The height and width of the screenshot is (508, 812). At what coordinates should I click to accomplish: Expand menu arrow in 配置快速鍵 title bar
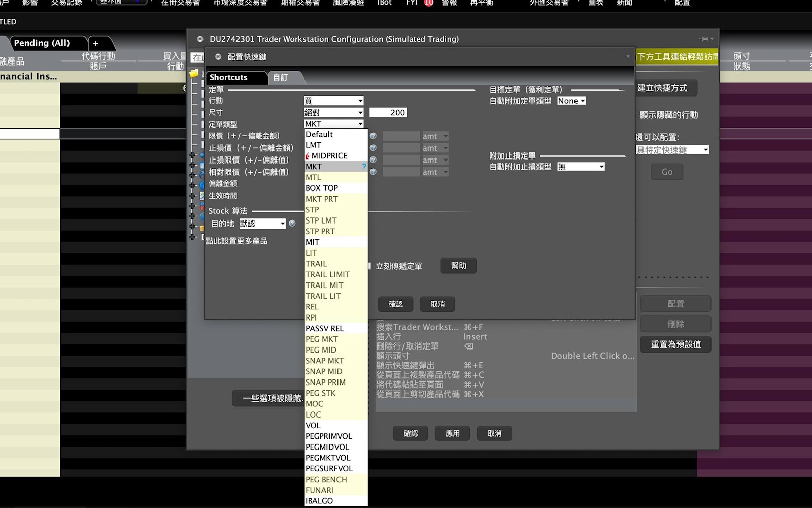(628, 57)
